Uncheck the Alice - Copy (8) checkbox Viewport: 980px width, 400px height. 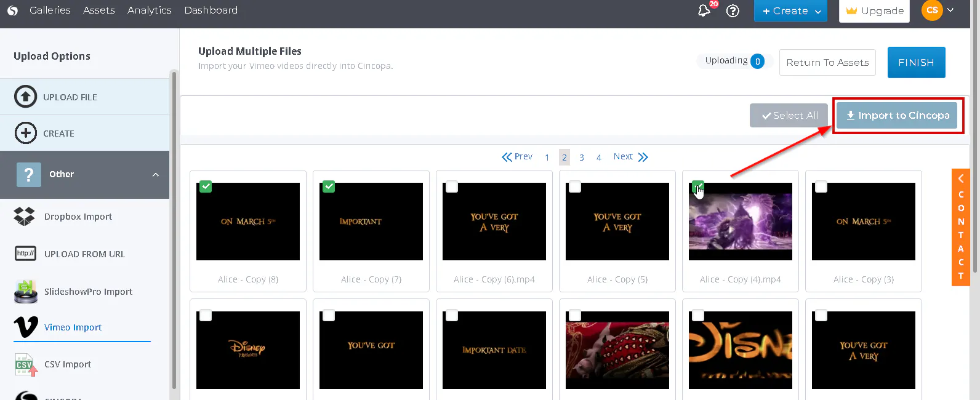pyautogui.click(x=206, y=186)
